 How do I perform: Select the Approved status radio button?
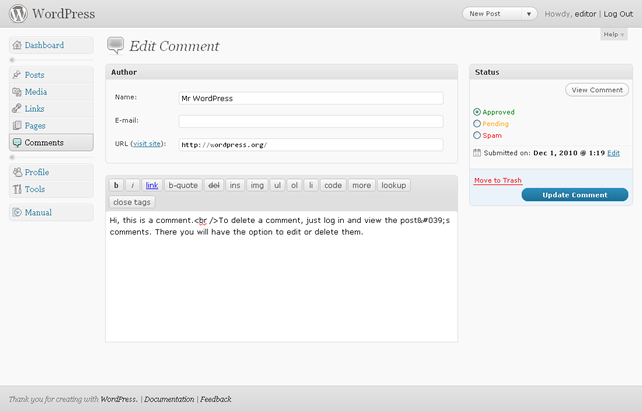(x=477, y=112)
